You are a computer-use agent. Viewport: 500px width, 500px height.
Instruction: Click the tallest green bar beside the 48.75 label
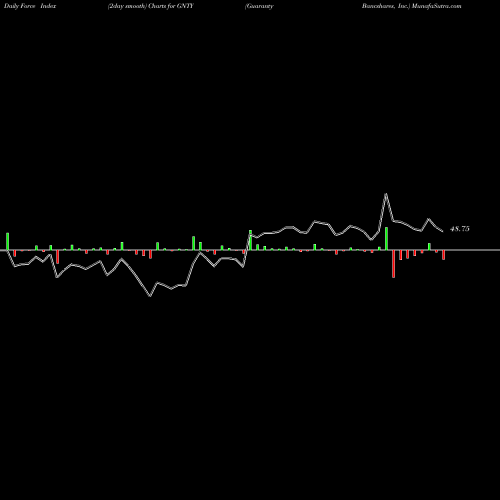[x=386, y=238]
